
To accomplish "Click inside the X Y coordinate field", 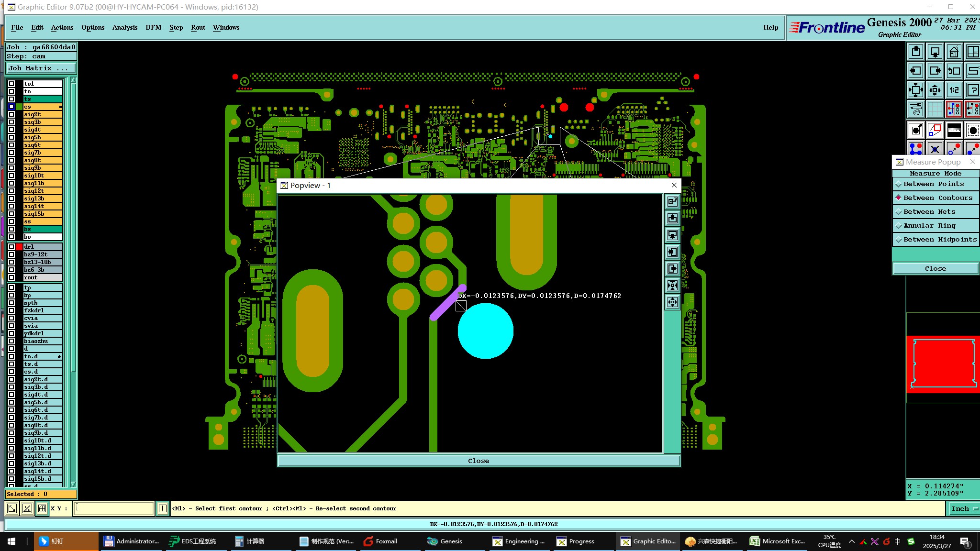I will point(114,508).
